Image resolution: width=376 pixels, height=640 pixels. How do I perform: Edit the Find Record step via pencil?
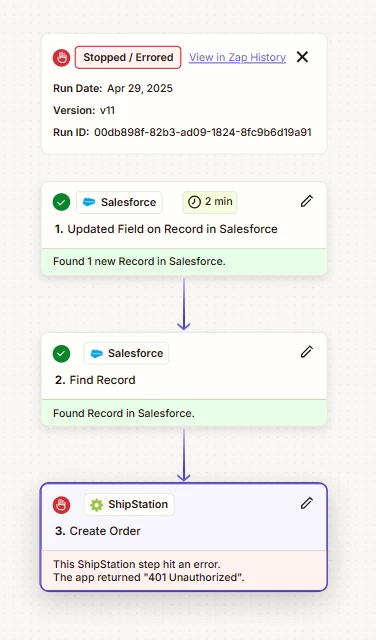(x=307, y=352)
